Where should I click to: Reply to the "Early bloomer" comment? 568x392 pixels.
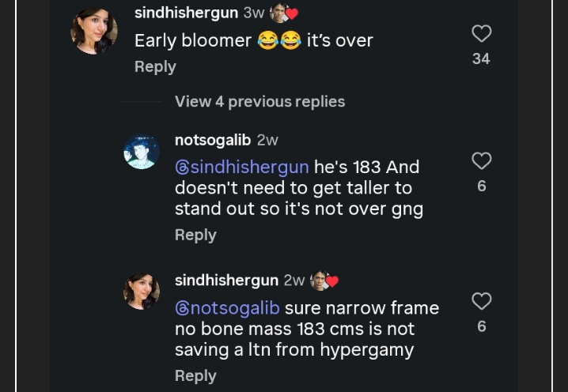click(x=155, y=66)
